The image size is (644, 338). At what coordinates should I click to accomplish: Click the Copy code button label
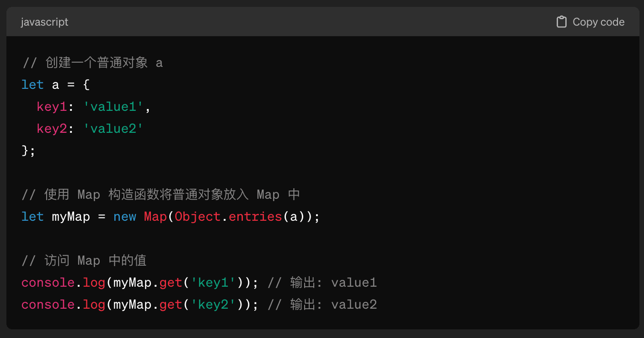click(598, 22)
